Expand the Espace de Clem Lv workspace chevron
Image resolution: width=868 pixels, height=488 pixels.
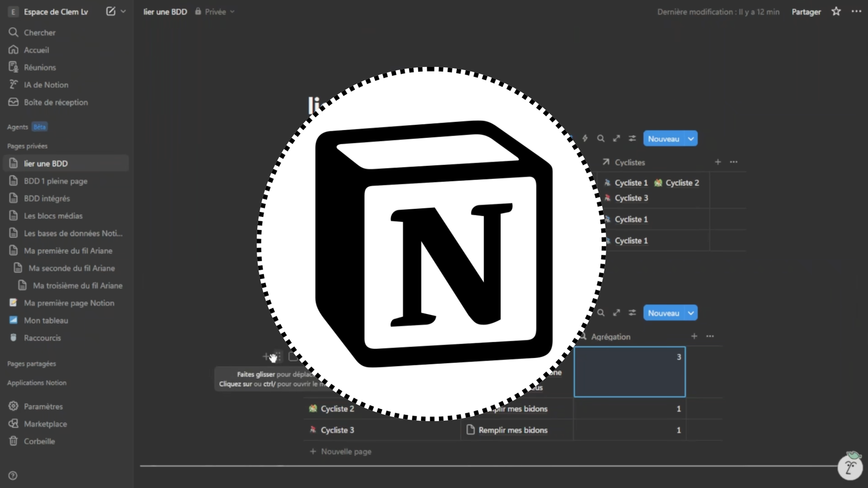(123, 11)
